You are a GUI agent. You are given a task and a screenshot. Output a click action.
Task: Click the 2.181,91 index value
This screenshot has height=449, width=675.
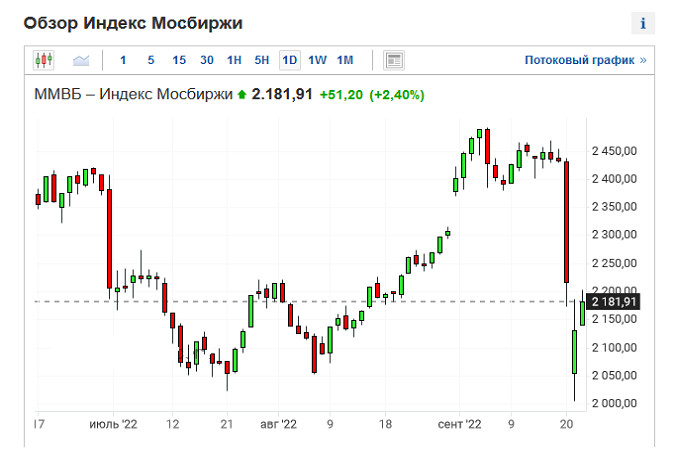pyautogui.click(x=282, y=94)
